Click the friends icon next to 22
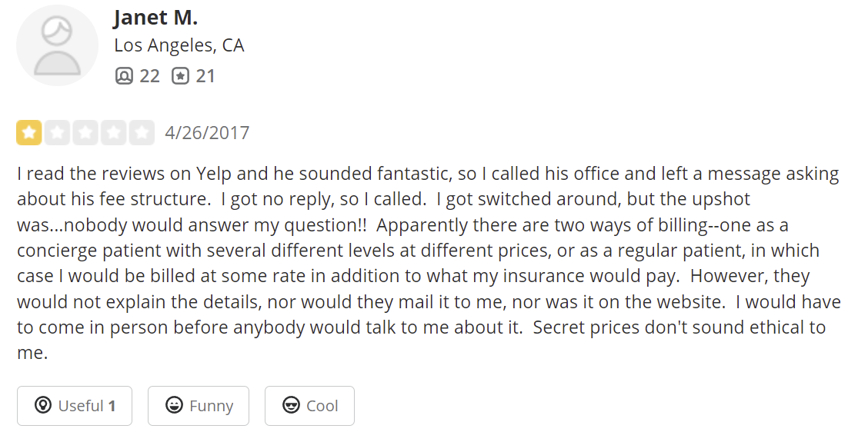This screenshot has width=868, height=442. tap(123, 76)
